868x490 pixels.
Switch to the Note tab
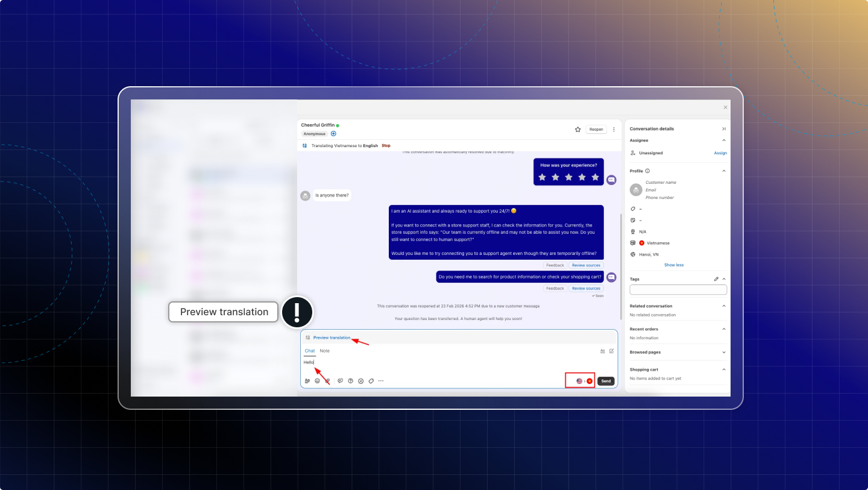[x=324, y=351]
